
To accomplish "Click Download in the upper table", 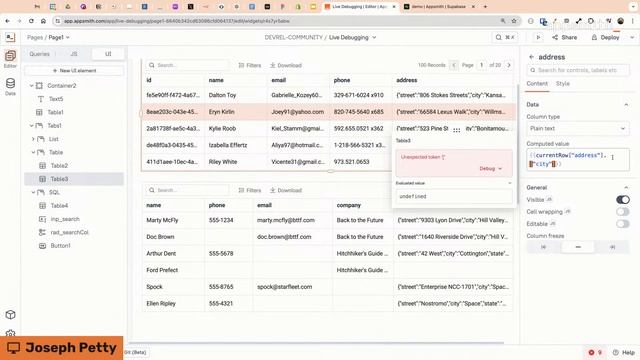I will pos(286,65).
